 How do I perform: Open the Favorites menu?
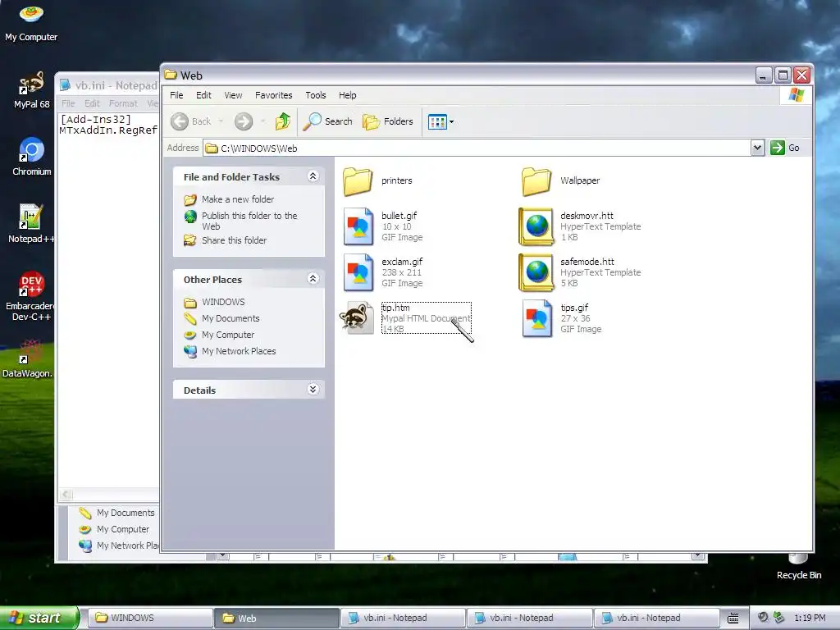[x=274, y=95]
